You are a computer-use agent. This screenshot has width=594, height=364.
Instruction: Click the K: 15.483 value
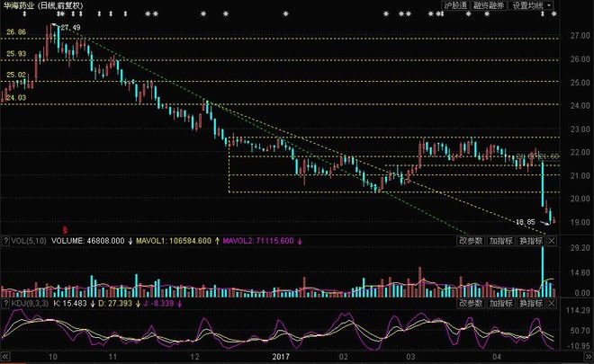pyautogui.click(x=70, y=304)
